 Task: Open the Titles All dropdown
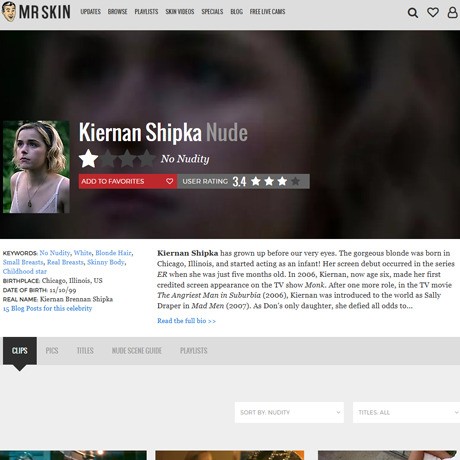tap(406, 412)
